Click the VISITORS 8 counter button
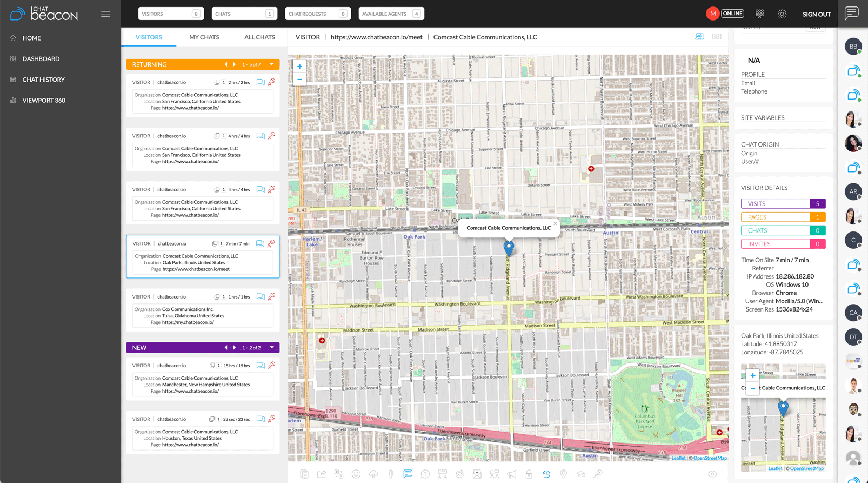The height and width of the screenshot is (483, 868). coord(171,14)
